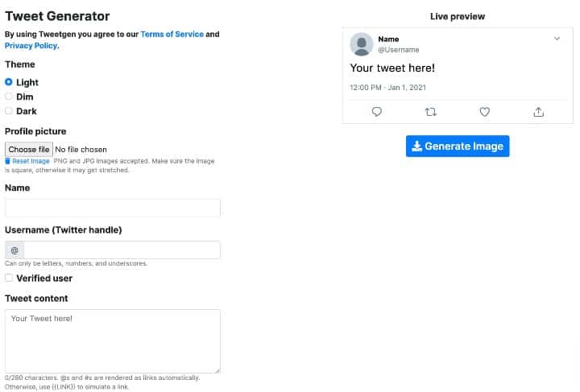Click the share upload icon in preview
Screen dimensions: 580x392
(x=539, y=112)
